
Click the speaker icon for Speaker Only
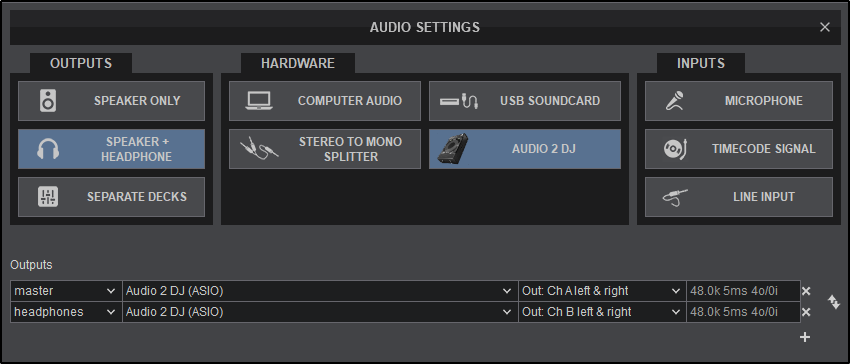pyautogui.click(x=48, y=101)
